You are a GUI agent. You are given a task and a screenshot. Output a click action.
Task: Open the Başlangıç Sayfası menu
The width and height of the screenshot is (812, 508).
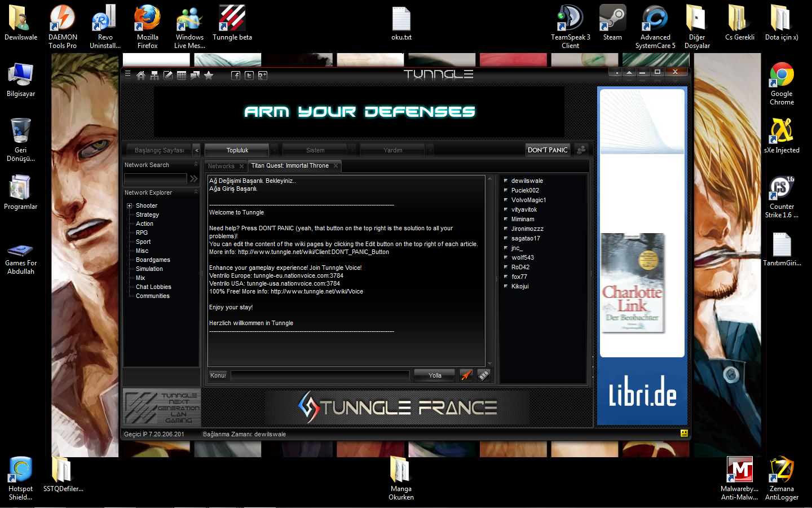coord(159,150)
